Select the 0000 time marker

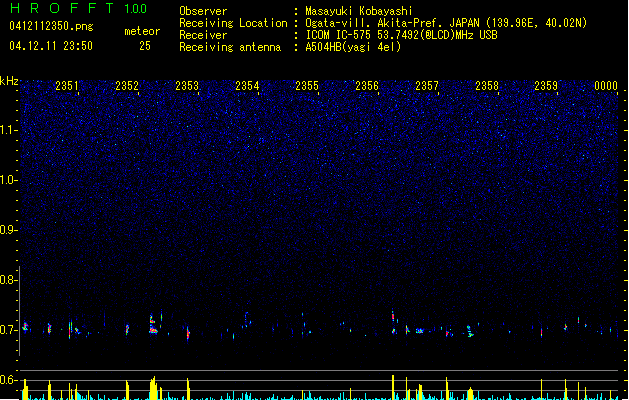pos(606,85)
